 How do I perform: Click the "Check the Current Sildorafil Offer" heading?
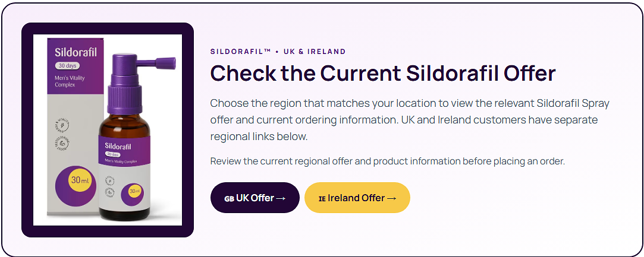click(x=383, y=73)
